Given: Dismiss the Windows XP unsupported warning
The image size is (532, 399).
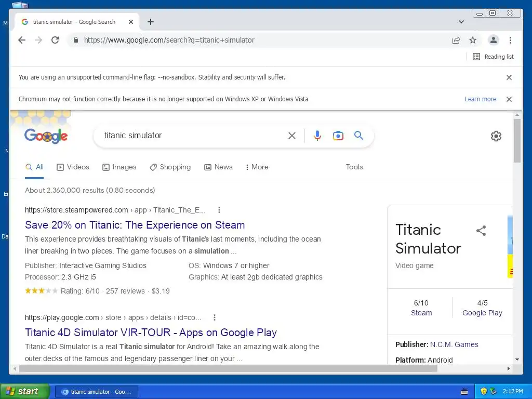Looking at the screenshot, I should coord(509,99).
